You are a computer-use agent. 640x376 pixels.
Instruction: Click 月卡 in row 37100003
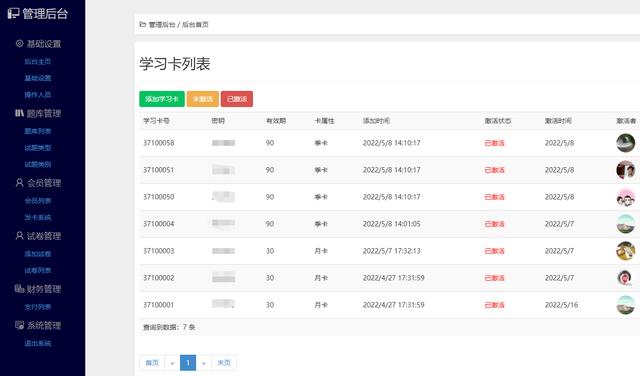pyautogui.click(x=321, y=251)
